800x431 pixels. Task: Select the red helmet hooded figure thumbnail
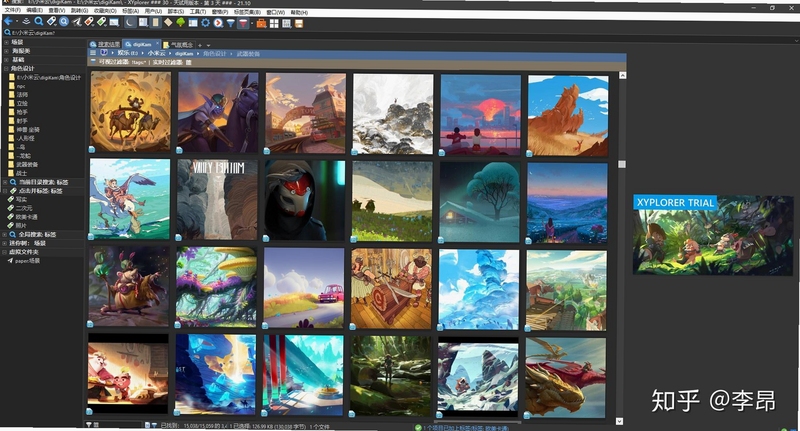tap(305, 200)
